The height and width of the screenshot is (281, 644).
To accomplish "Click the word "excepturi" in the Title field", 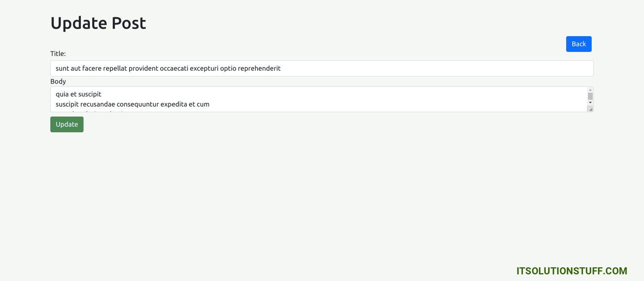I will coord(204,68).
